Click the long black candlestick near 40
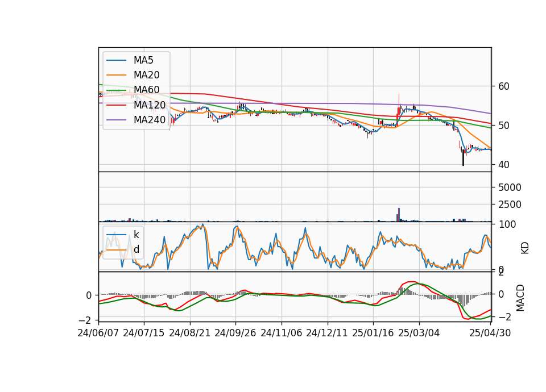 tap(463, 157)
